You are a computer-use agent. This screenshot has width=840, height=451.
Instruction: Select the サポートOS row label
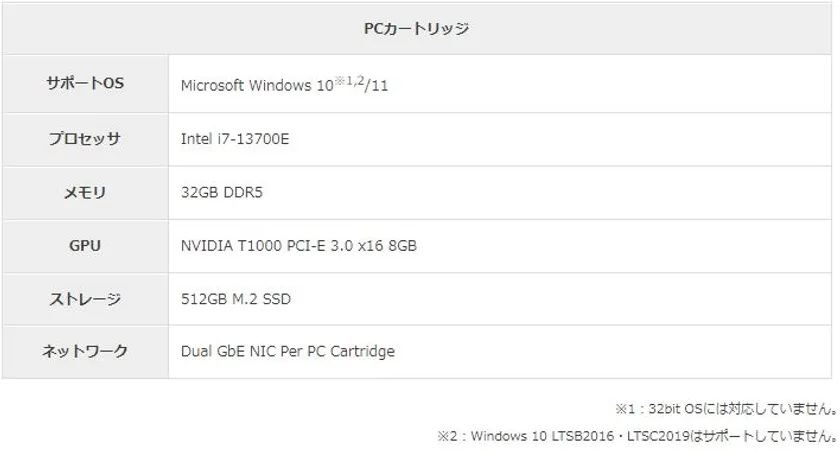pos(85,84)
